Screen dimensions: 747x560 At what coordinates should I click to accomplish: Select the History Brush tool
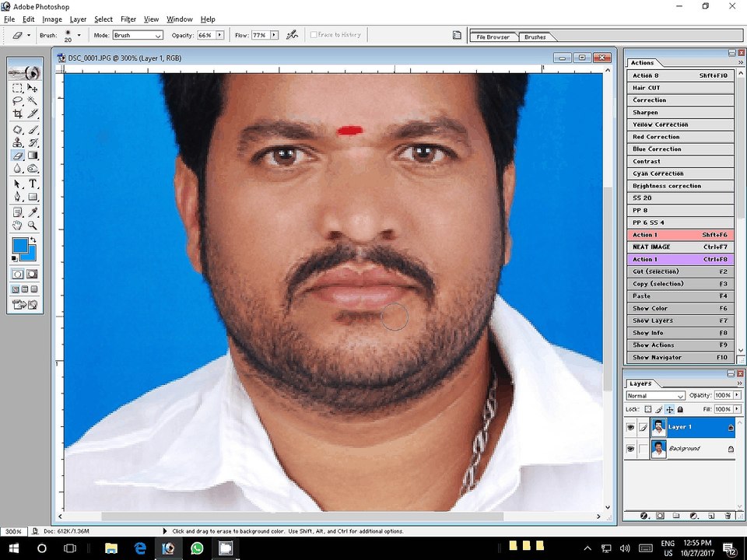(33, 142)
